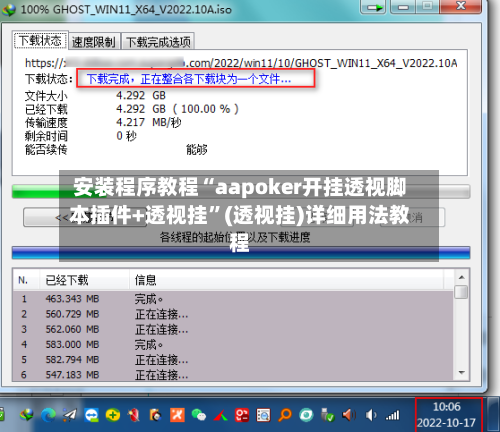Image resolution: width=500 pixels, height=432 pixels.
Task: Click the transfer speed 4.217 MB/秒
Action: pos(149,122)
